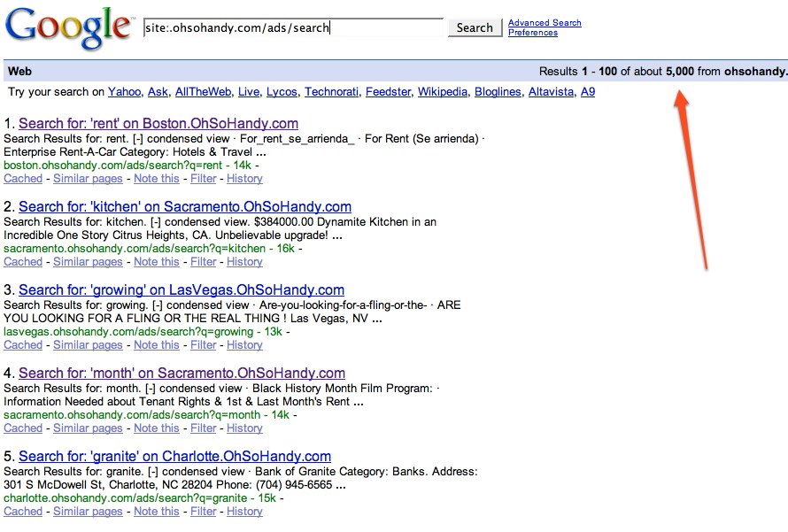Click the snippet '301 S McDowell St, Charlotte, NC 28204'

coord(108,485)
